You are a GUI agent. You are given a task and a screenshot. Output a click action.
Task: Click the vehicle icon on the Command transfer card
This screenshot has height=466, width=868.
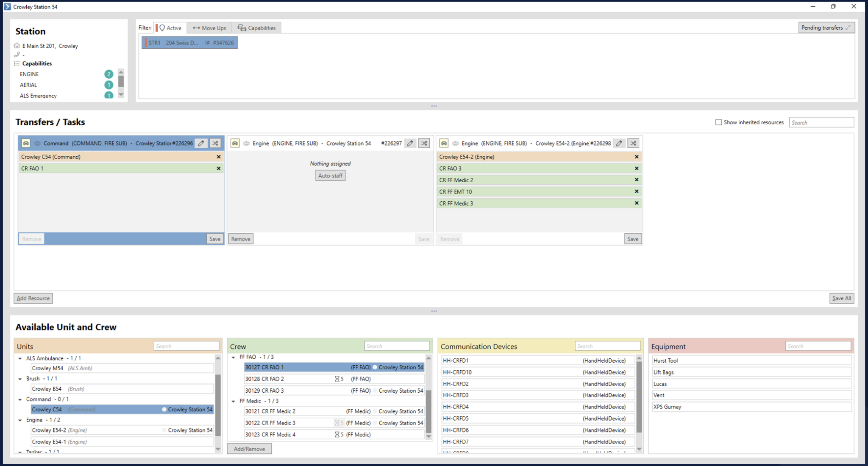[26, 143]
